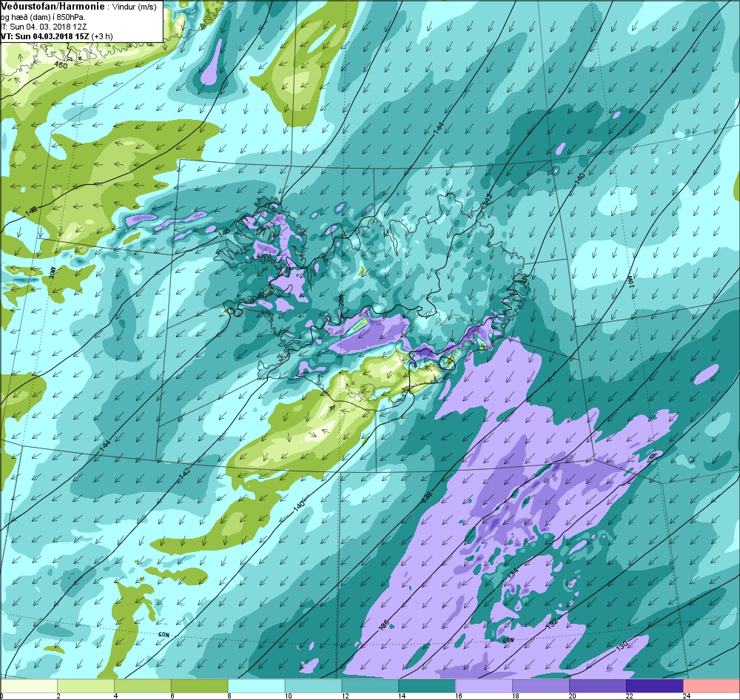The width and height of the screenshot is (740, 700).
Task: Click the "148" height contour label
Action: pos(32,212)
